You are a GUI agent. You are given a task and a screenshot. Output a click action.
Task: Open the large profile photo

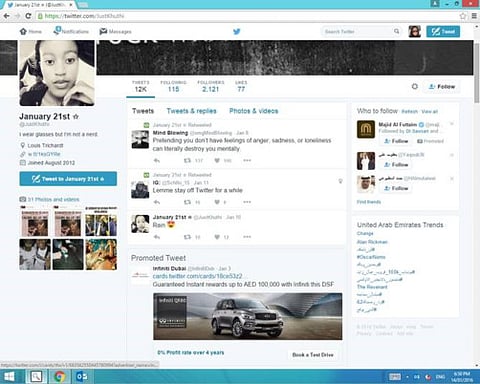pyautogui.click(x=57, y=73)
